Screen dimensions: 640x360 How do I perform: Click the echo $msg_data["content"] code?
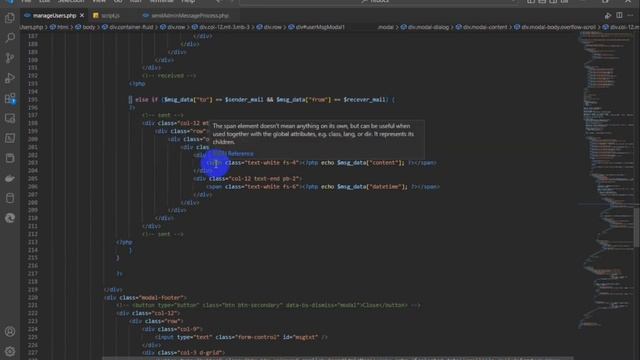pos(362,163)
